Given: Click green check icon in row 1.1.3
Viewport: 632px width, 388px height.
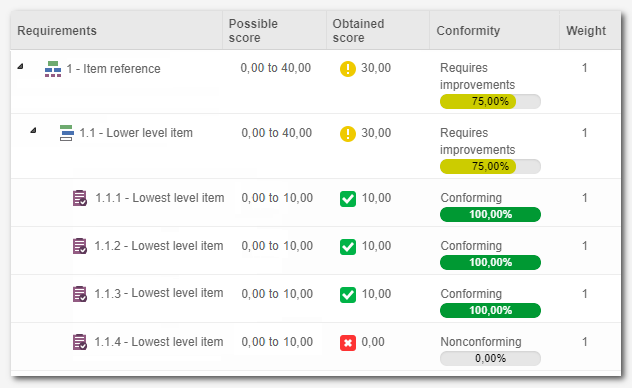Looking at the screenshot, I should tap(348, 295).
